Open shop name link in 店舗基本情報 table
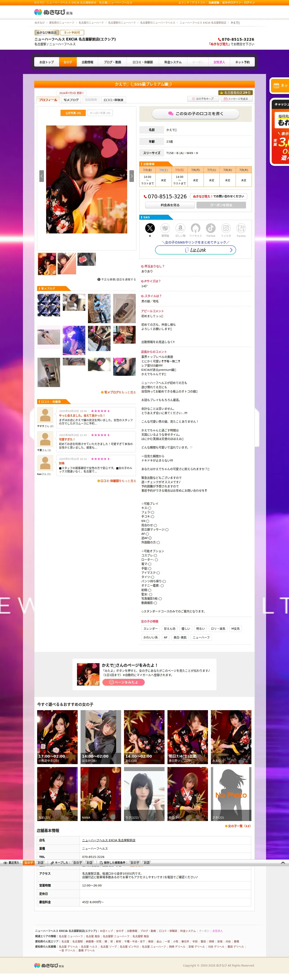The image size is (289, 980). tap(108, 840)
